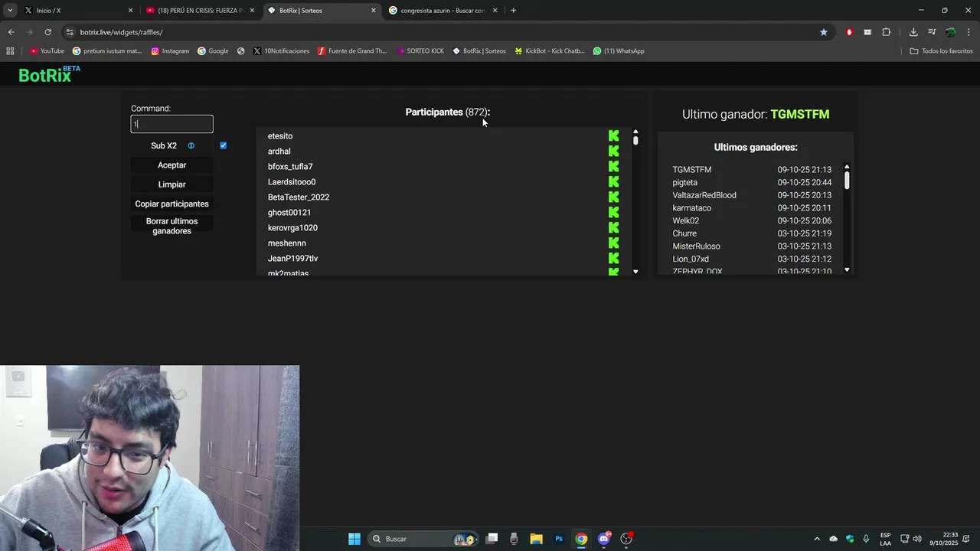This screenshot has height=551, width=980.
Task: Click up arrow of winners list scrollbar
Action: (847, 166)
